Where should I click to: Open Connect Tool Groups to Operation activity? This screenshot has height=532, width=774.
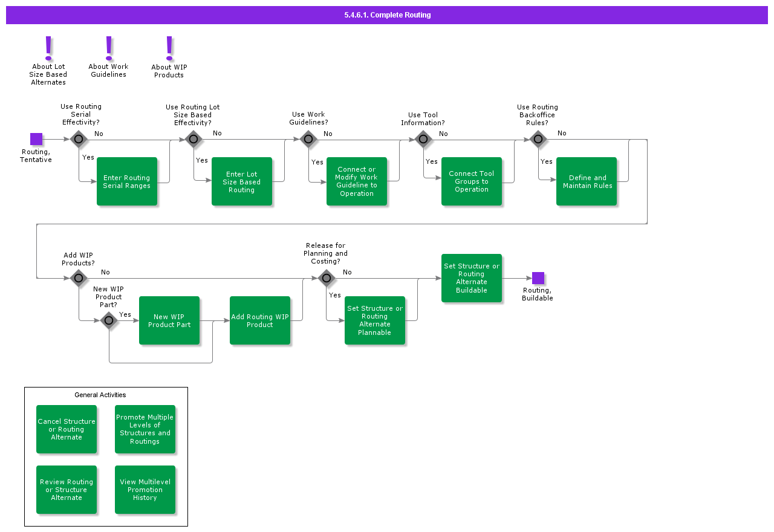(472, 181)
